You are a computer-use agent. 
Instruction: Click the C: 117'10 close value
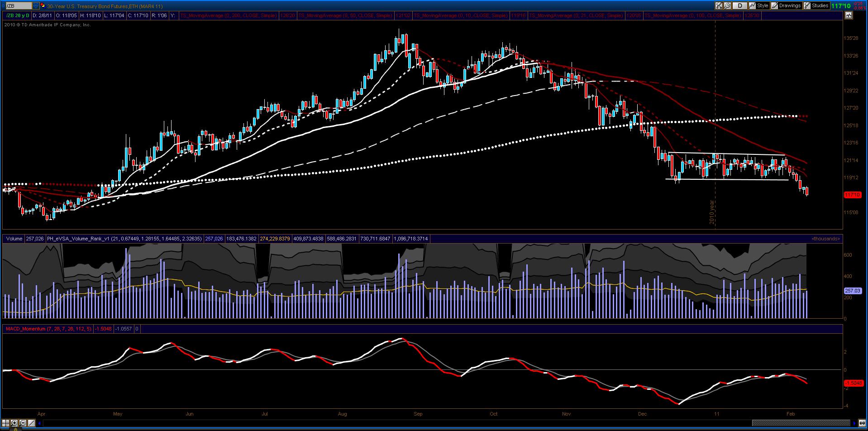point(138,15)
